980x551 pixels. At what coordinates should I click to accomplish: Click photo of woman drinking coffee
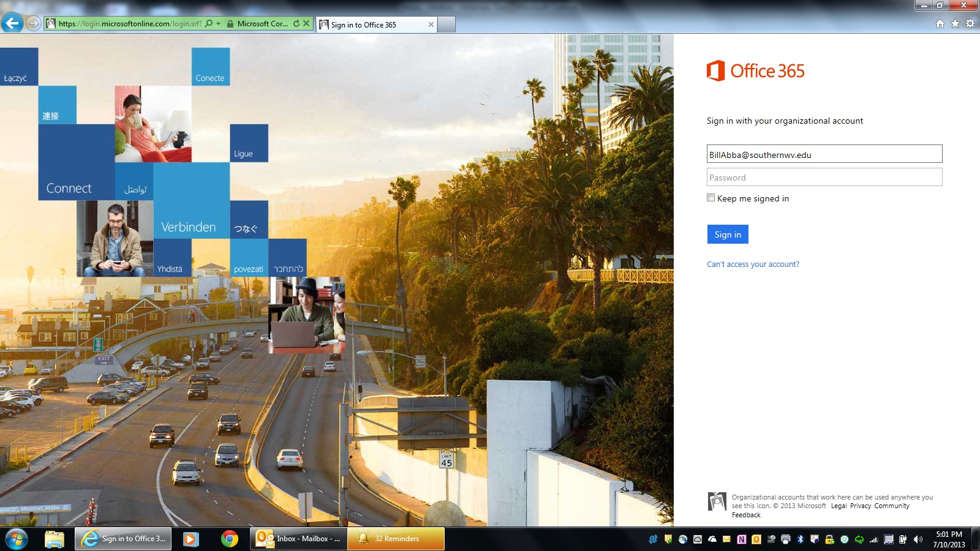pyautogui.click(x=153, y=124)
